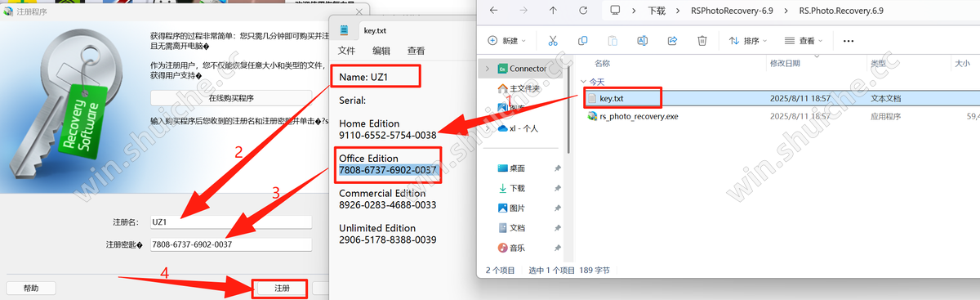Click 文本文档 type cell of key.txt
Image resolution: width=980 pixels, height=300 pixels.
[886, 98]
